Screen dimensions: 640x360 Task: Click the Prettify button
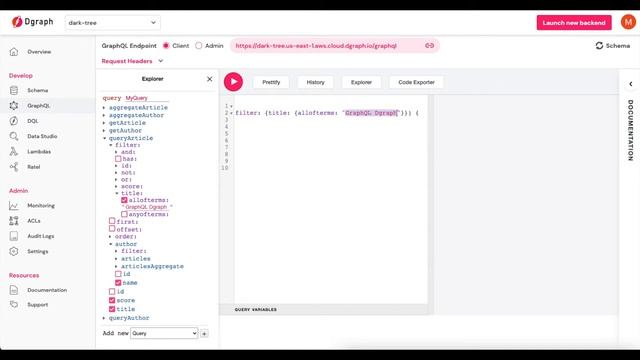coord(271,82)
